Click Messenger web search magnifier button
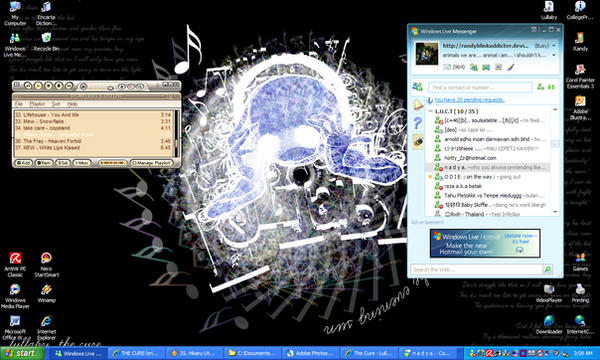 [x=548, y=270]
